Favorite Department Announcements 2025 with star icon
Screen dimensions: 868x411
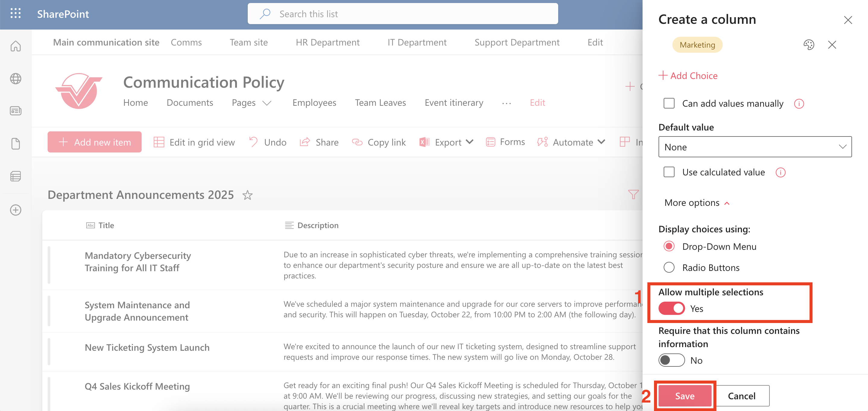tap(248, 195)
